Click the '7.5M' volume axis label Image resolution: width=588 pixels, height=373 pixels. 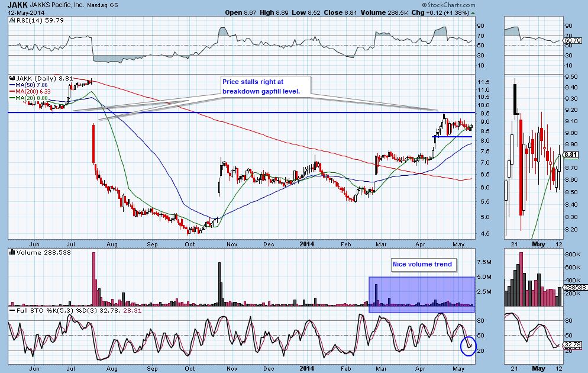[484, 262]
